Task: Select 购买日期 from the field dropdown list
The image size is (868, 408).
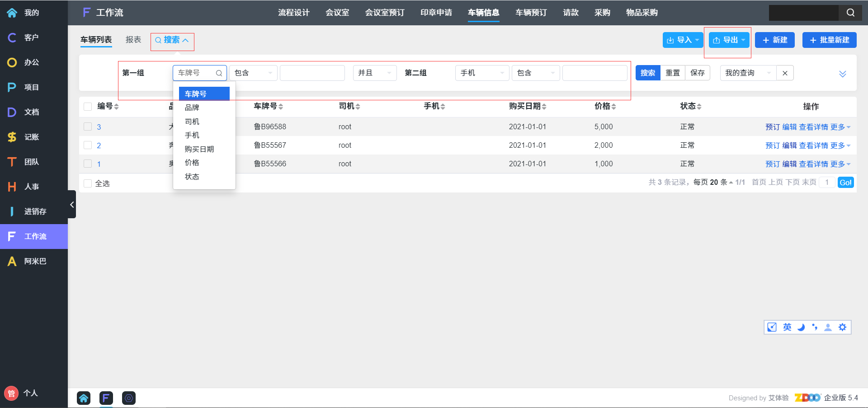Action: click(199, 149)
